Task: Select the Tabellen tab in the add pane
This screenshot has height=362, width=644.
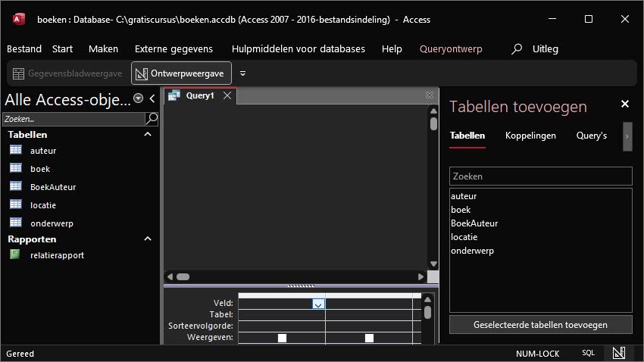Action: [x=467, y=136]
